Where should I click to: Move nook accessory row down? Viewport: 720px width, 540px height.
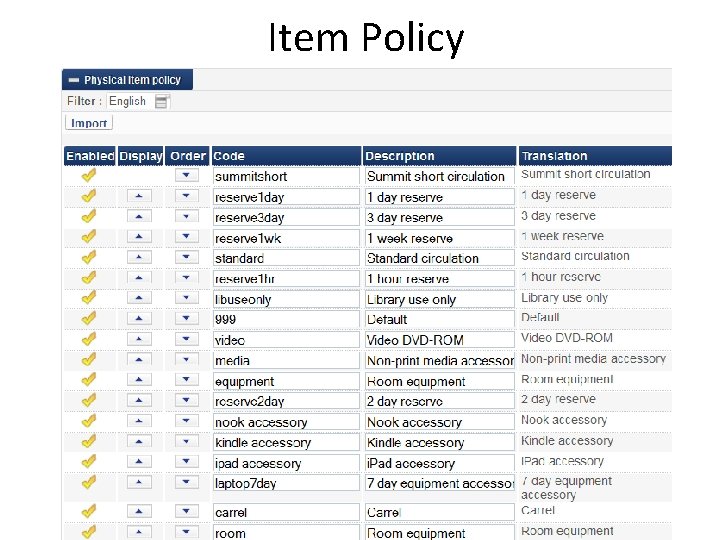pos(186,421)
